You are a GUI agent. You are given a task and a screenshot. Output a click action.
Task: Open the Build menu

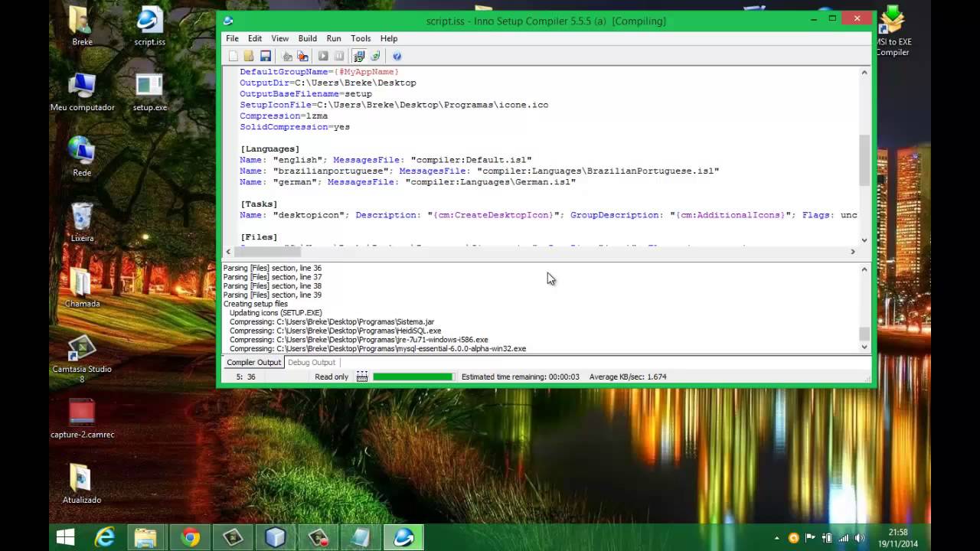pos(308,38)
